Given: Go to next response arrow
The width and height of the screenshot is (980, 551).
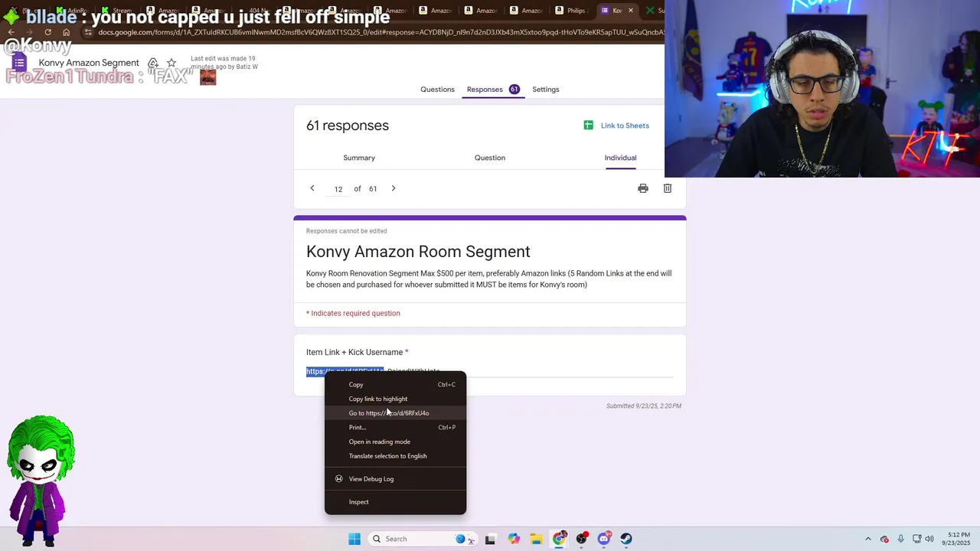Looking at the screenshot, I should click(x=394, y=188).
